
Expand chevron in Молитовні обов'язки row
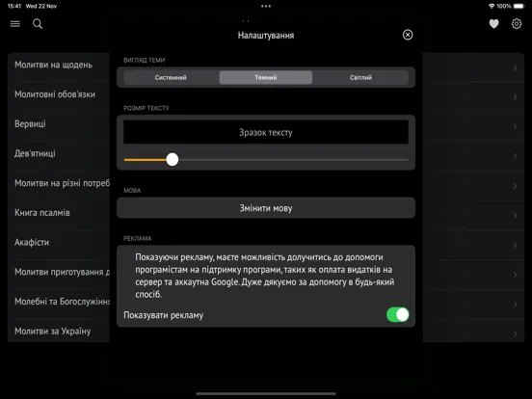[515, 97]
